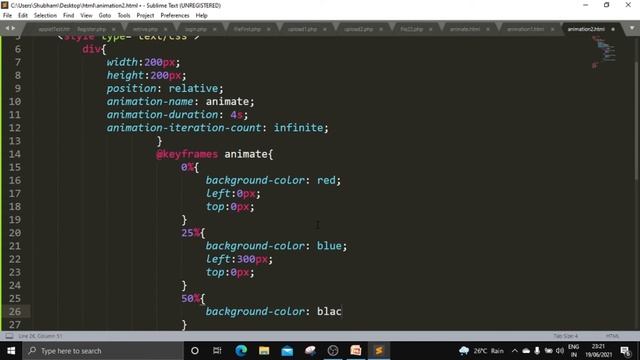Open Task View from taskbar
Screen dimensions: 640x360
pyautogui.click(x=217, y=351)
